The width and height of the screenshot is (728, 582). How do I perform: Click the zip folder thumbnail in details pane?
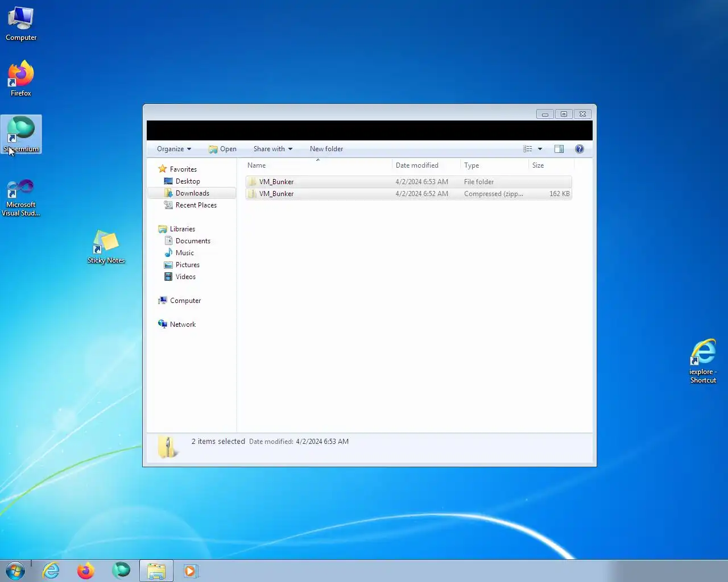click(x=168, y=447)
